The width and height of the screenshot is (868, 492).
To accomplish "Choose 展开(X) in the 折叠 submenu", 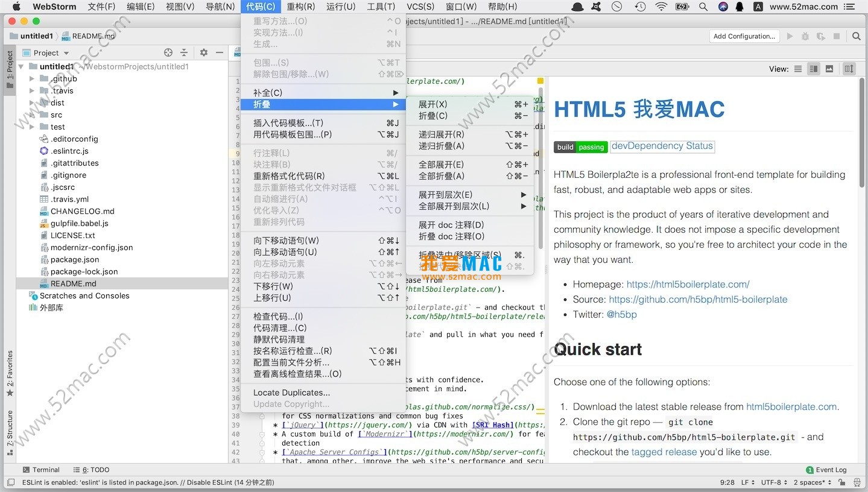I will pyautogui.click(x=470, y=104).
